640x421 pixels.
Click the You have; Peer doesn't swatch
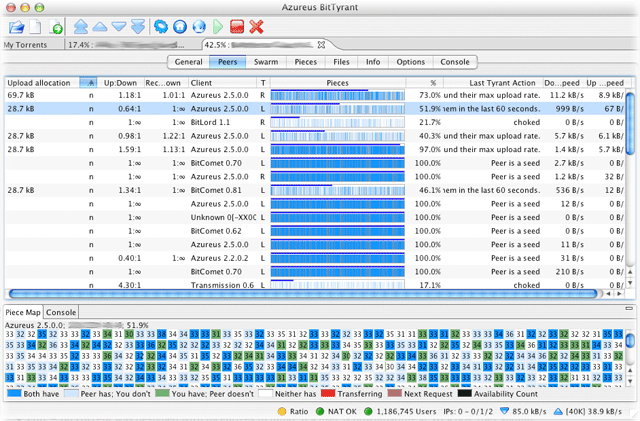162,394
